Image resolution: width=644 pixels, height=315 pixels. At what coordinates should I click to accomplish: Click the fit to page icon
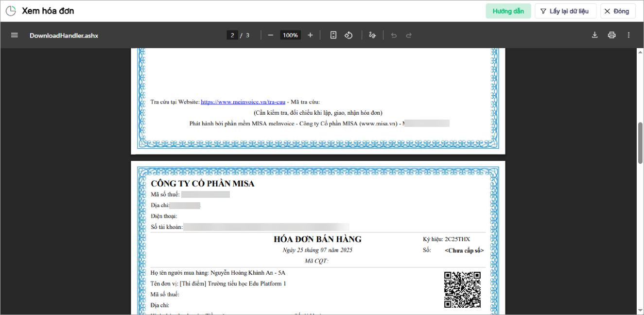click(x=333, y=35)
